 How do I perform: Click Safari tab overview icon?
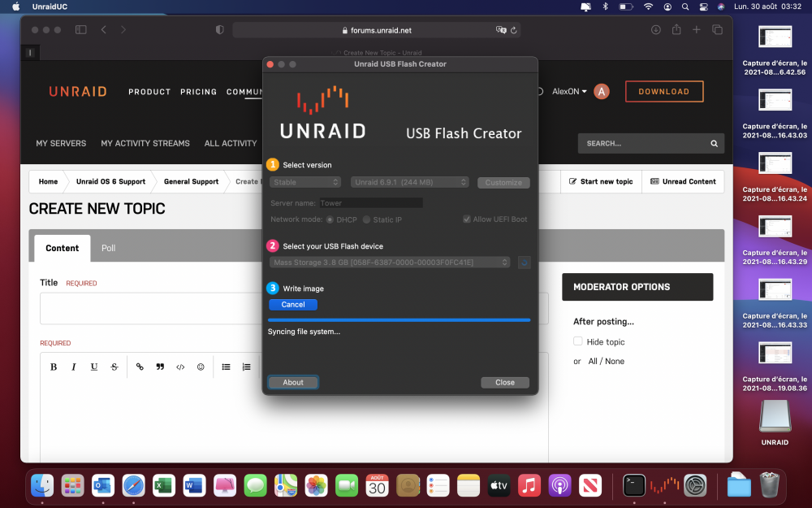pos(717,30)
